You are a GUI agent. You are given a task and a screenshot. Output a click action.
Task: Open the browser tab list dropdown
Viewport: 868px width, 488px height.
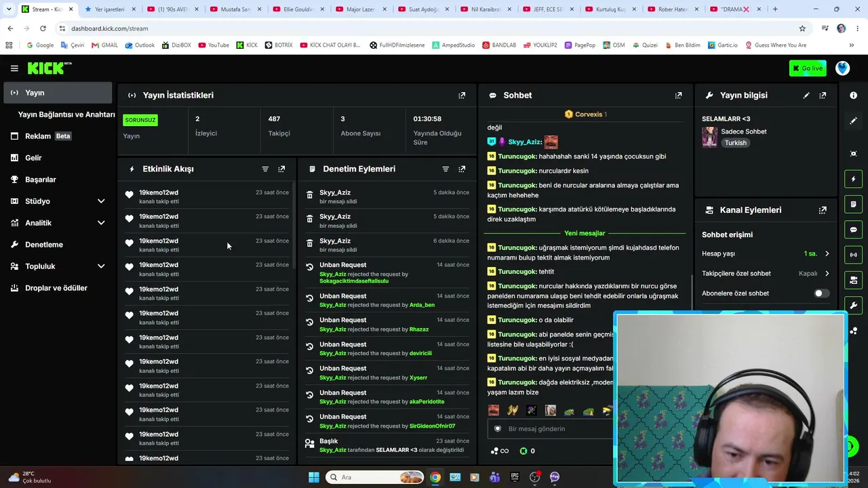pos(9,9)
